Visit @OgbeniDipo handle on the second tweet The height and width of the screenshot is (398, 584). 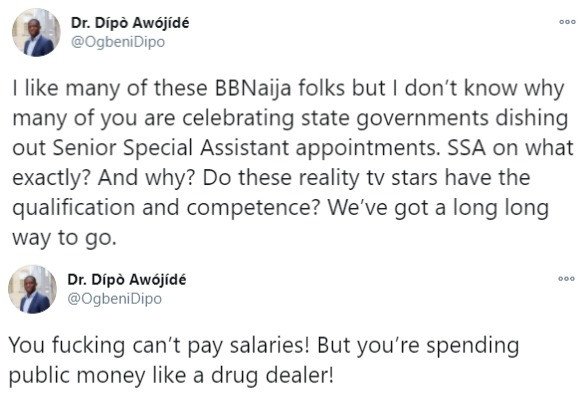tap(115, 299)
